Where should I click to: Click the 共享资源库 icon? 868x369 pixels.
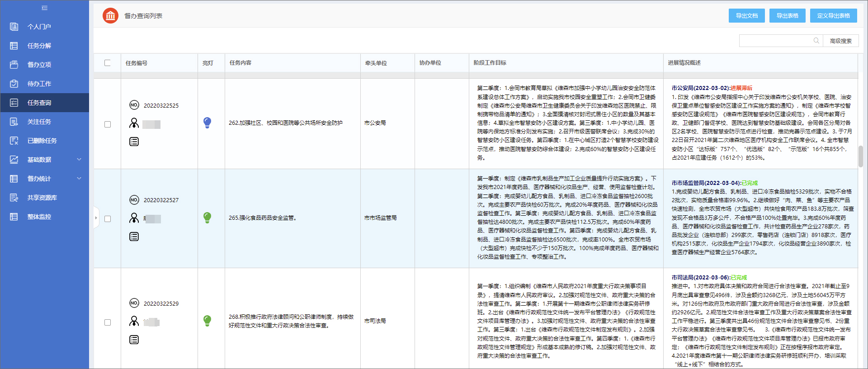14,198
